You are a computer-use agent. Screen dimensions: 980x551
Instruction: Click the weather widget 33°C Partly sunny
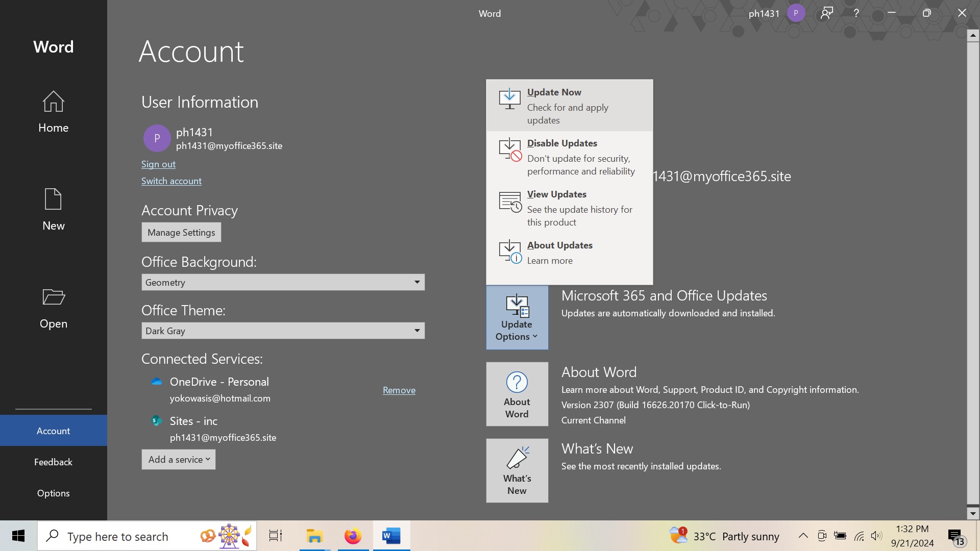coord(724,536)
